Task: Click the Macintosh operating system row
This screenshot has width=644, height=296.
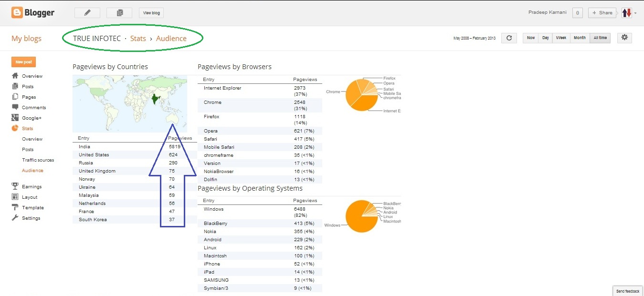Action: point(260,256)
